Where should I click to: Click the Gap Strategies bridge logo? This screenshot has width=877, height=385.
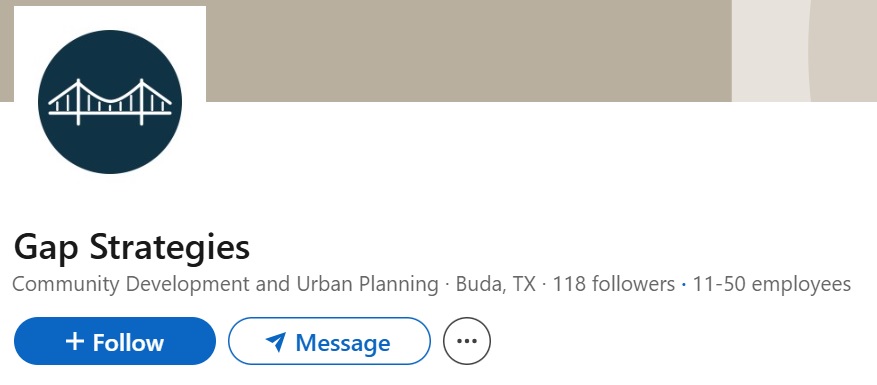point(110,102)
